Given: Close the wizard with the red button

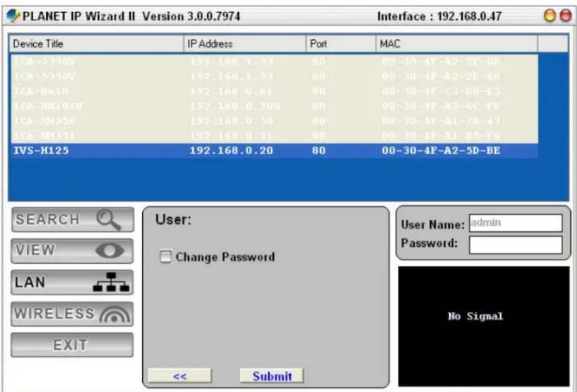Looking at the screenshot, I should click(x=565, y=16).
